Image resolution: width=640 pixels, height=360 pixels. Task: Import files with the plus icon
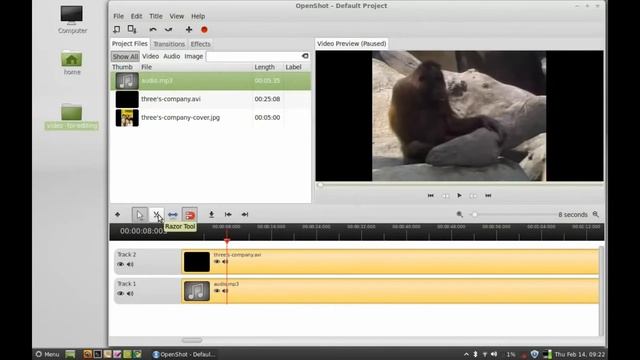pos(189,29)
